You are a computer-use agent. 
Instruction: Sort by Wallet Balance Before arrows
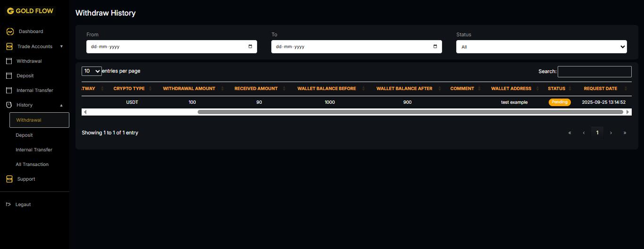(363, 89)
